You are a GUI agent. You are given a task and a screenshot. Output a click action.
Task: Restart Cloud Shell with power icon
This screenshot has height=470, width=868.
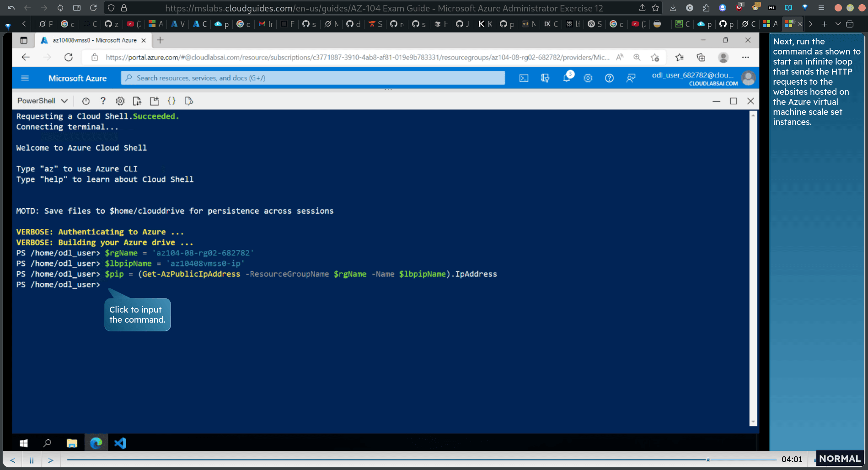pos(86,101)
